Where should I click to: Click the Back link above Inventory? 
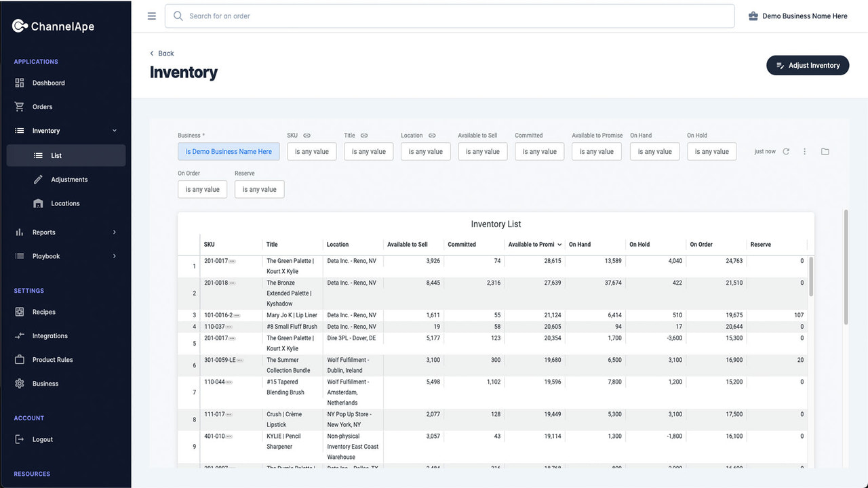pyautogui.click(x=161, y=53)
